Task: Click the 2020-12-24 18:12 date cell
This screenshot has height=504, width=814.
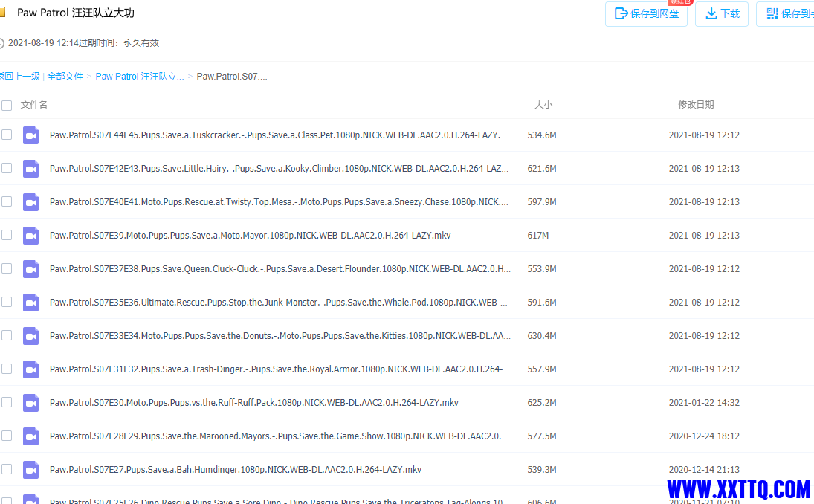Action: (x=704, y=436)
